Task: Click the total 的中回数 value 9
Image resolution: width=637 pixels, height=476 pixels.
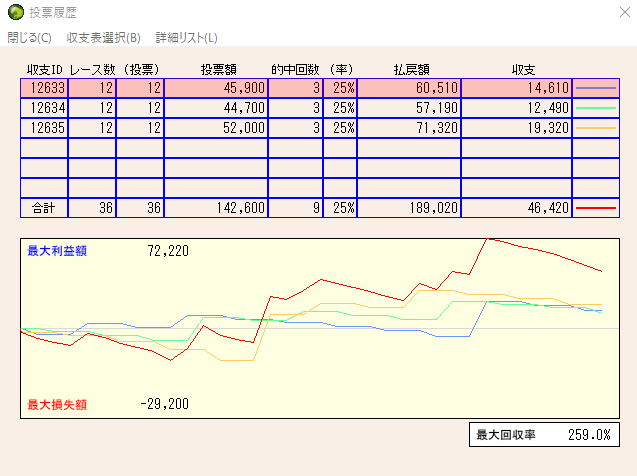Action: [316, 208]
